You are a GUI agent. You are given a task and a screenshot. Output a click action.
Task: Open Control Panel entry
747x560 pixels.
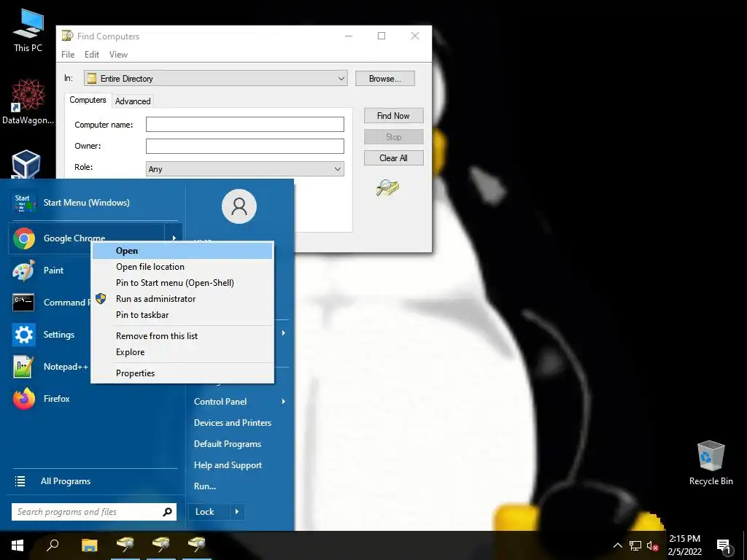[x=220, y=402]
